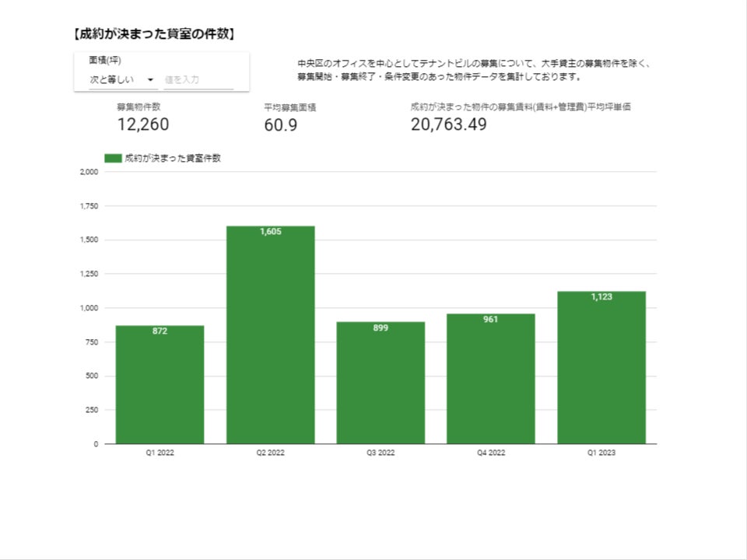Click the 募集物件数 scorecard value 12,260
Viewport: 747px width, 560px height.
point(143,124)
